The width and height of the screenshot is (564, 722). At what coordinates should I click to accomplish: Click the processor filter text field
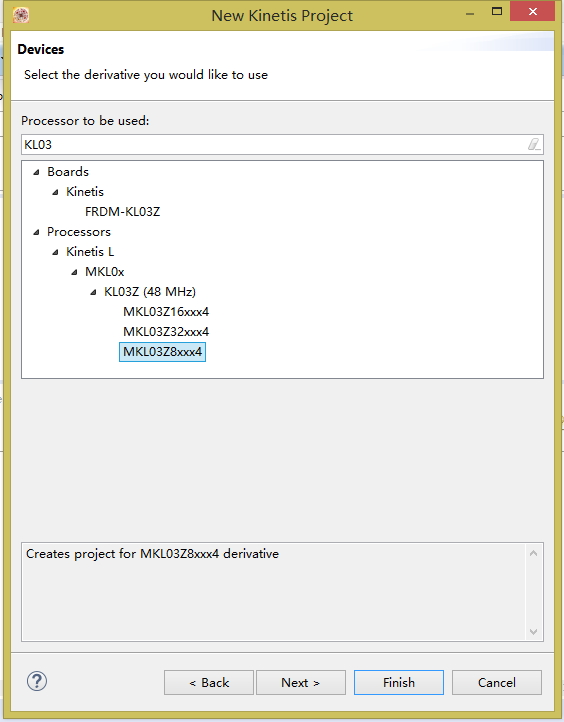pyautogui.click(x=282, y=145)
